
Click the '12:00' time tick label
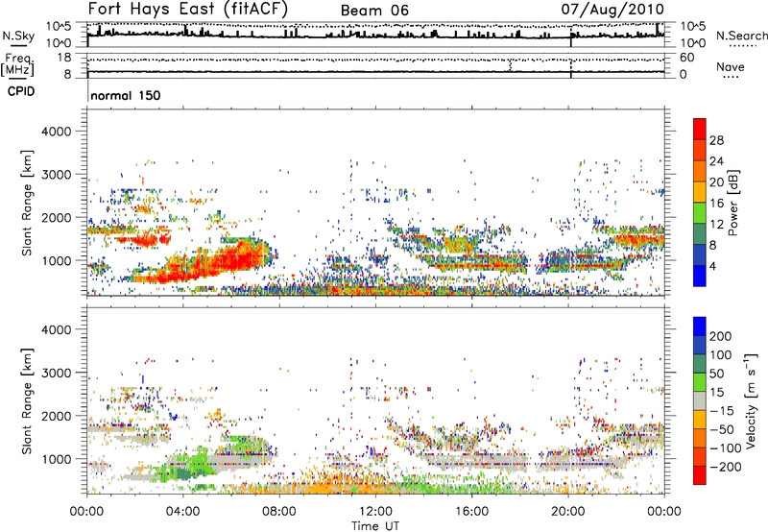[x=375, y=512]
